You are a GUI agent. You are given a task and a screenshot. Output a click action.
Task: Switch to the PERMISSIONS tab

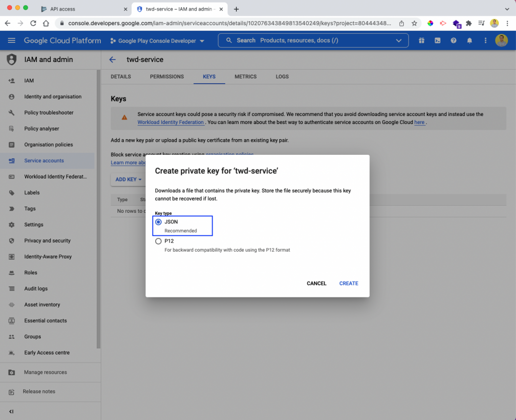click(x=167, y=77)
